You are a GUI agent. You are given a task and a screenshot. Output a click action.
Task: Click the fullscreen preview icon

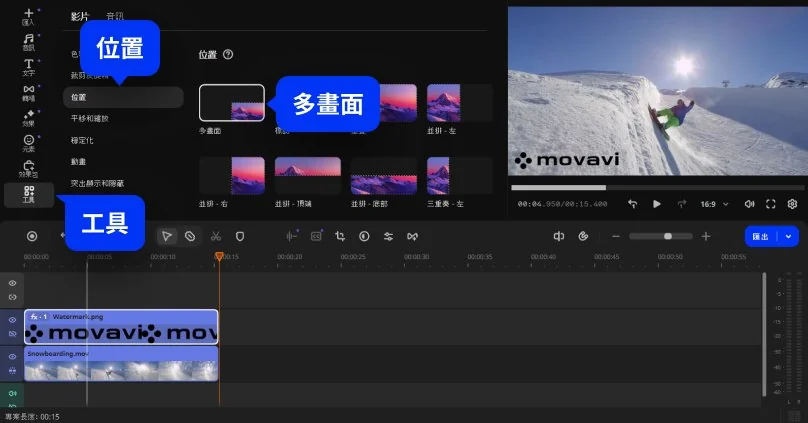point(771,204)
